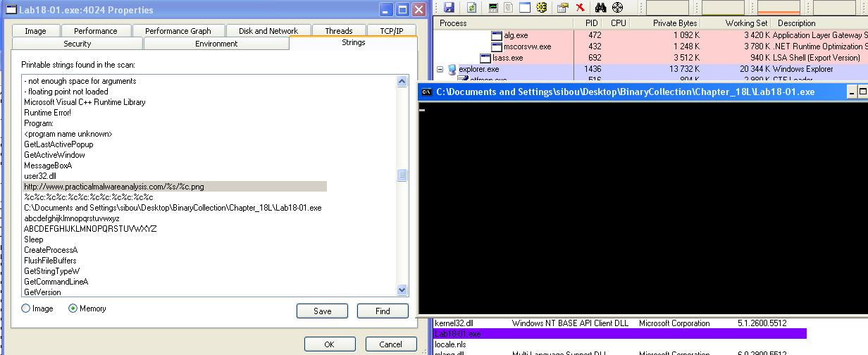868x355 pixels.
Task: Collapse the explorer.exe process tree node
Action: pyautogui.click(x=440, y=69)
